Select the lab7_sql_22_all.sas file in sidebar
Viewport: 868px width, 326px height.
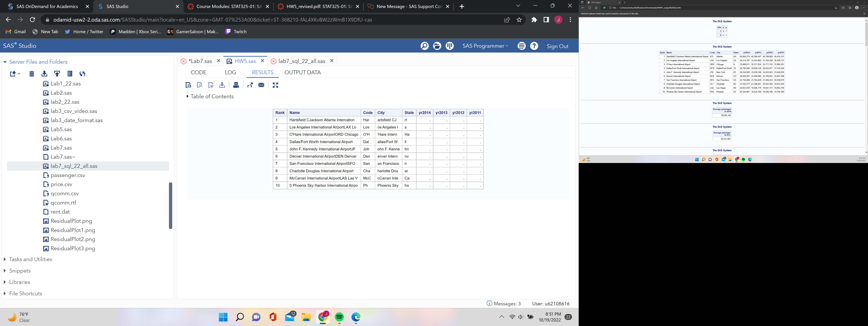click(74, 166)
